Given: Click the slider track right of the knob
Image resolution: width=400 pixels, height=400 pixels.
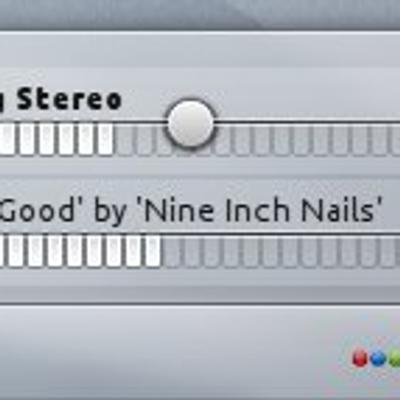Looking at the screenshot, I should tap(307, 121).
